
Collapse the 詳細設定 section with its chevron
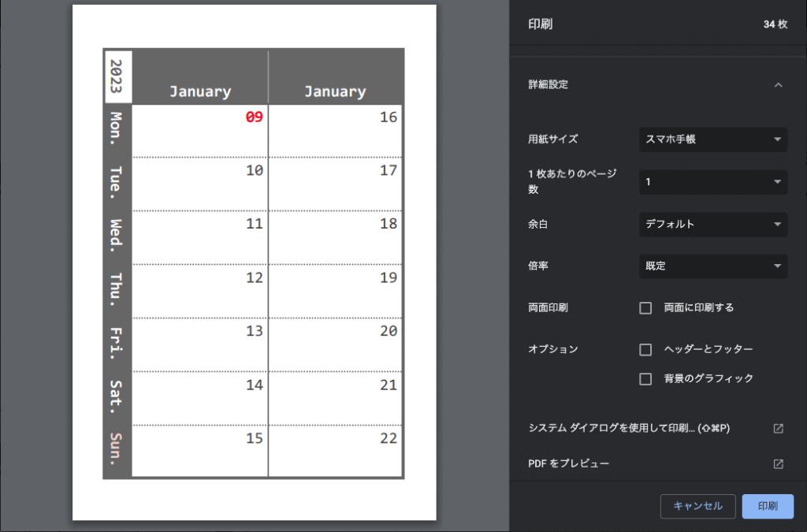778,84
